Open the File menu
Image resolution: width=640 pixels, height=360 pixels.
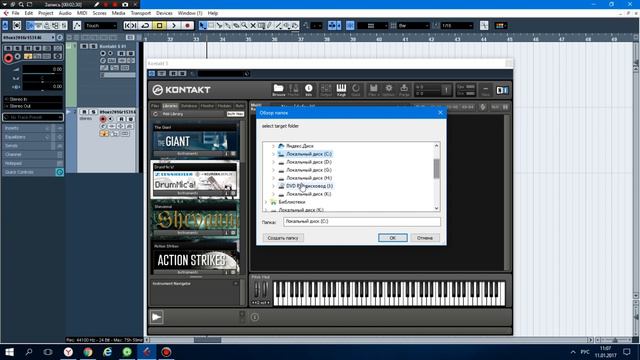click(x=15, y=13)
